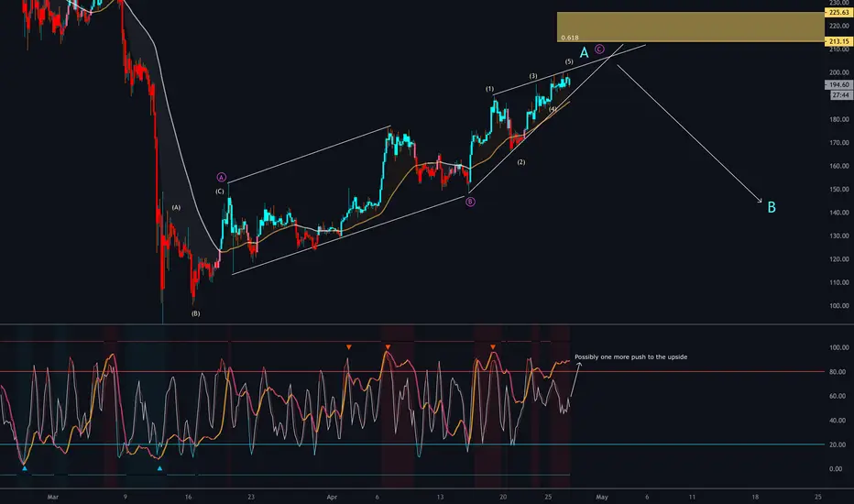Click the May date axis label
854x504 pixels.
pos(602,497)
